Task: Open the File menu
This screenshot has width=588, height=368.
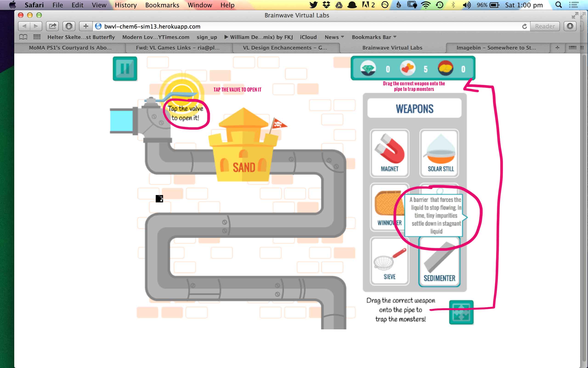Action: [58, 5]
